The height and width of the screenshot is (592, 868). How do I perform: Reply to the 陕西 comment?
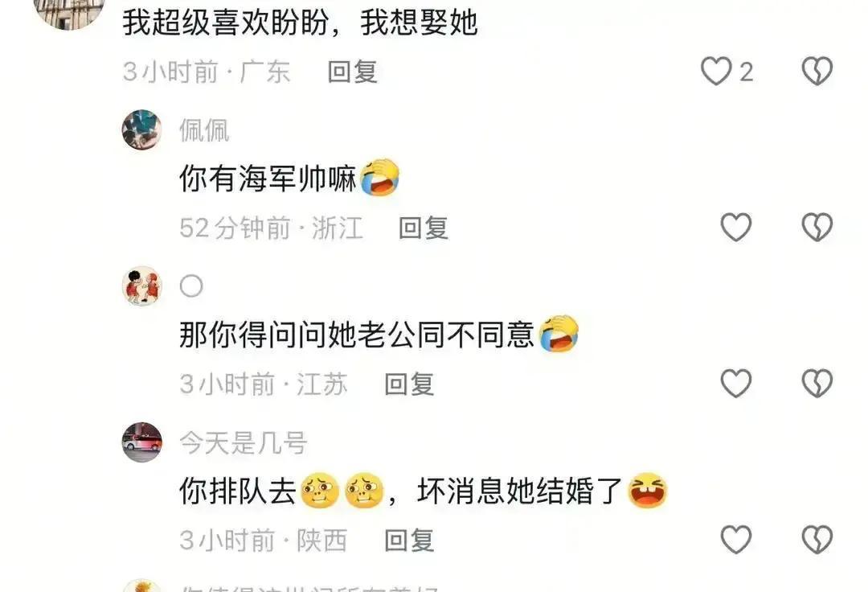tap(410, 541)
